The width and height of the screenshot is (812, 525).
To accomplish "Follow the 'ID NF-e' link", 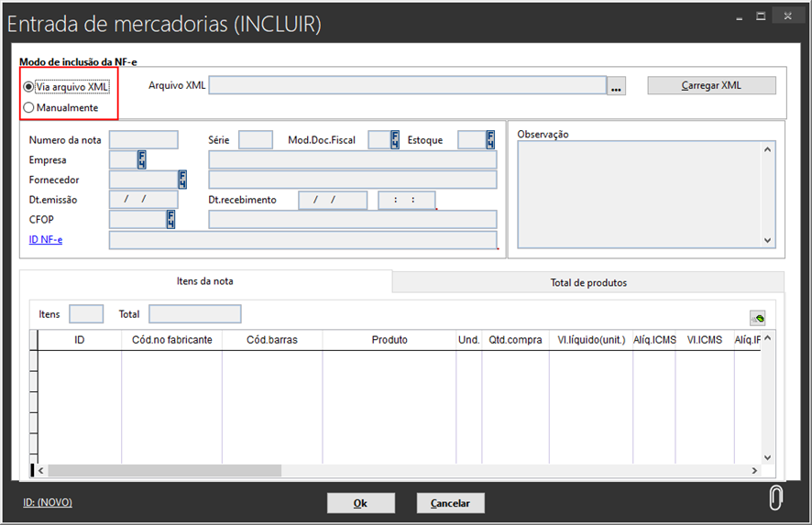I will (46, 240).
